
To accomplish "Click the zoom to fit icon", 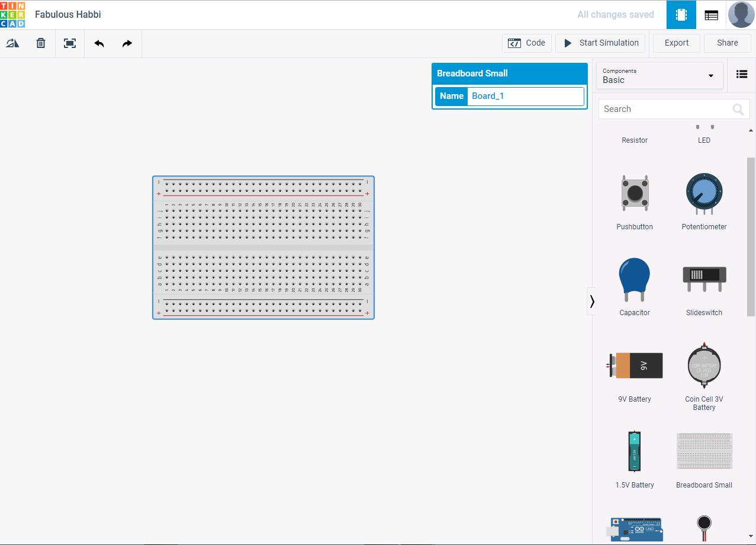I will pyautogui.click(x=69, y=43).
